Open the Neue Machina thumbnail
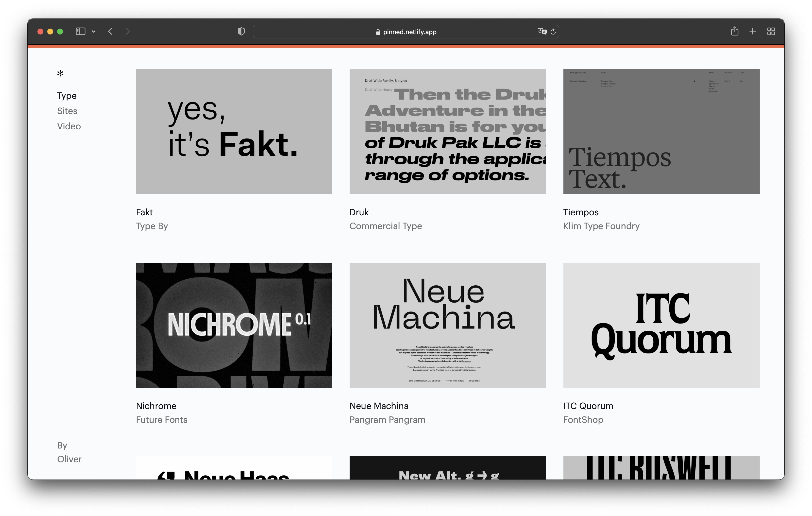This screenshot has height=516, width=812. click(x=447, y=325)
